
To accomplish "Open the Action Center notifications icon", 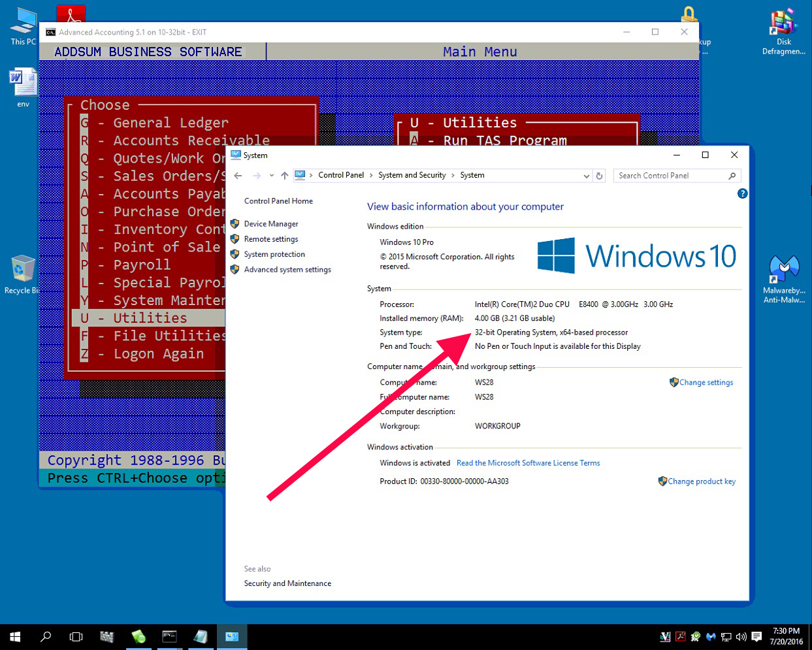I will [756, 636].
